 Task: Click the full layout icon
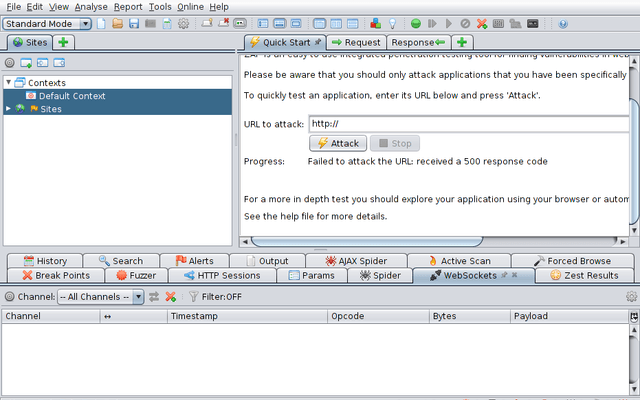pyautogui.click(x=296, y=24)
